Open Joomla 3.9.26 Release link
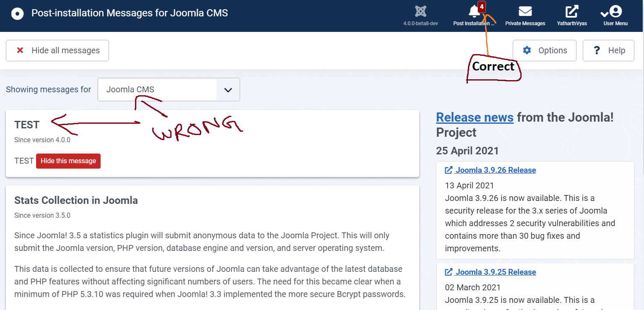 coord(496,170)
